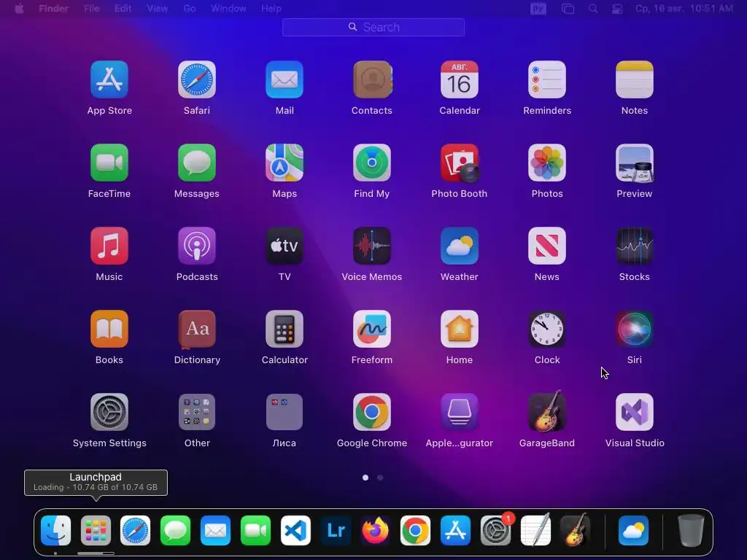Open the Home app
The width and height of the screenshot is (747, 560).
pos(460,329)
